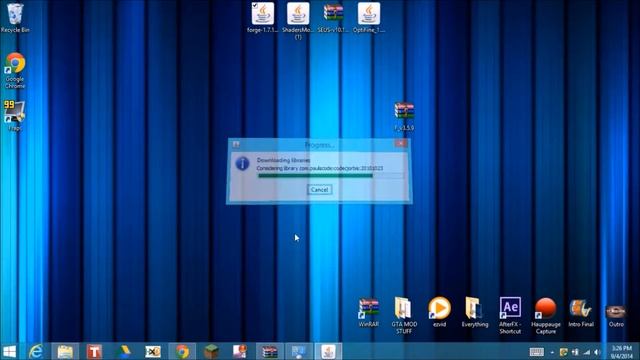Click the Java icon in the Progress title bar
Viewport: 640px width, 360px height.
click(236, 144)
